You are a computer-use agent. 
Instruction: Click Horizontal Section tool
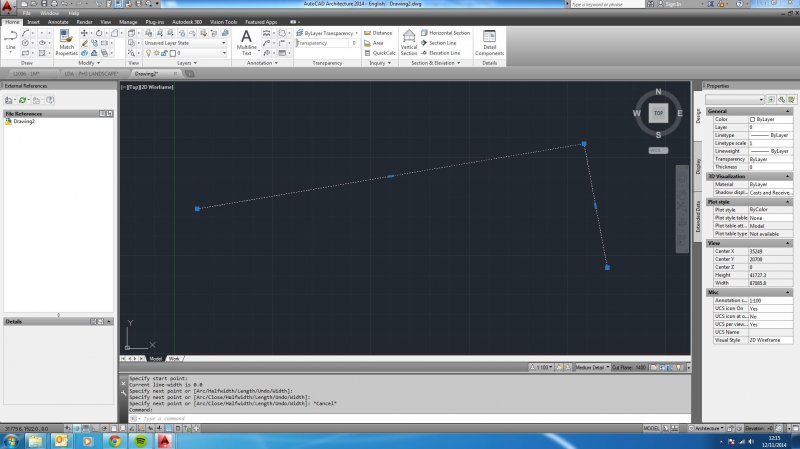tap(445, 33)
